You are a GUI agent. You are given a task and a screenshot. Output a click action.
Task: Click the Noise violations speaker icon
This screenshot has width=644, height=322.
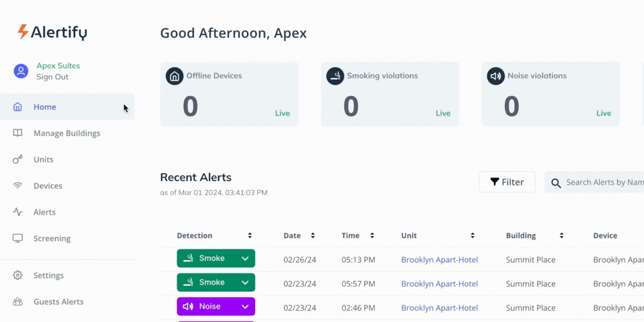tap(496, 76)
